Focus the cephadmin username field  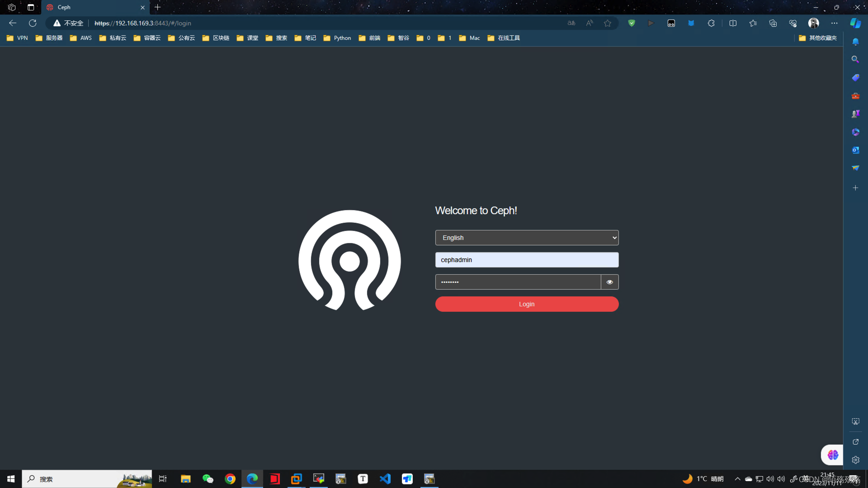pyautogui.click(x=527, y=260)
